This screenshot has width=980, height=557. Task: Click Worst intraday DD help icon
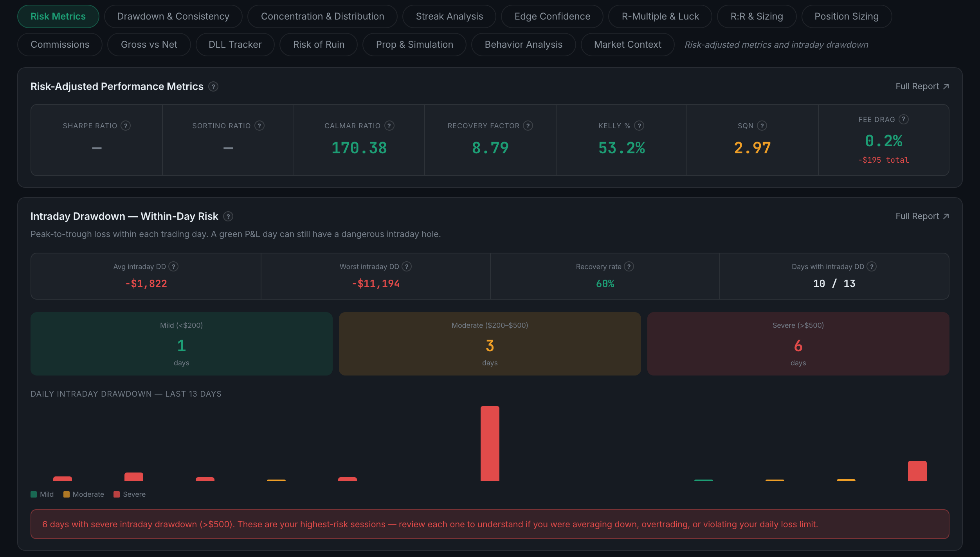click(x=407, y=266)
